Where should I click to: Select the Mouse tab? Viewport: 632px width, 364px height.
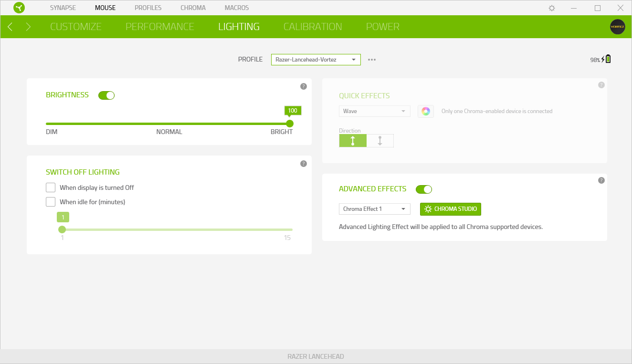pyautogui.click(x=105, y=8)
